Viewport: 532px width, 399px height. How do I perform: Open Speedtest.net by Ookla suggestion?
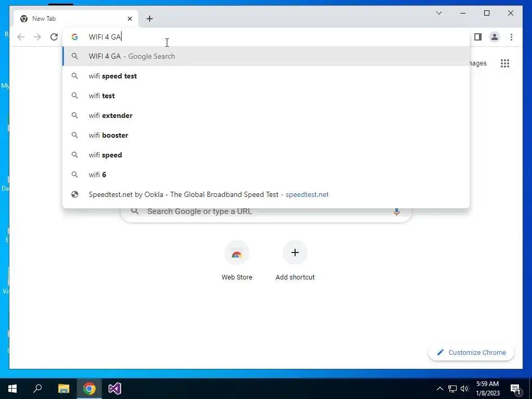[x=266, y=194]
